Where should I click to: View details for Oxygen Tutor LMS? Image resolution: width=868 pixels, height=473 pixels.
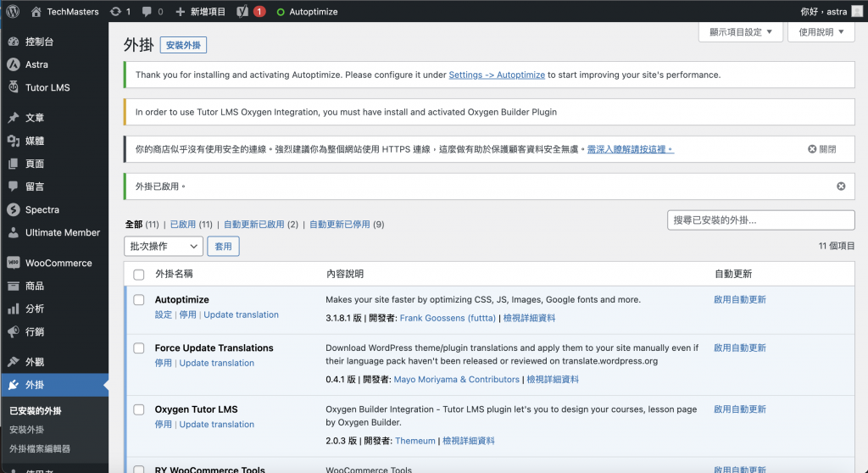click(x=468, y=441)
